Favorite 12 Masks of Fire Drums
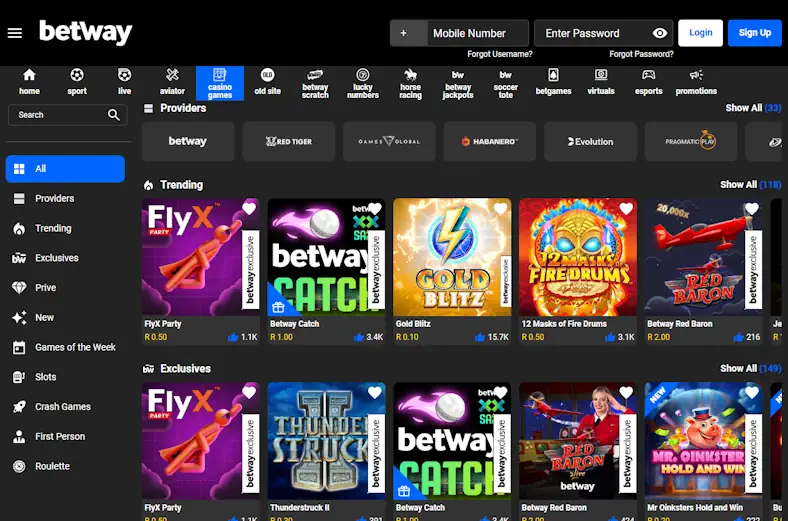Viewport: 788px width, 521px height. point(626,209)
